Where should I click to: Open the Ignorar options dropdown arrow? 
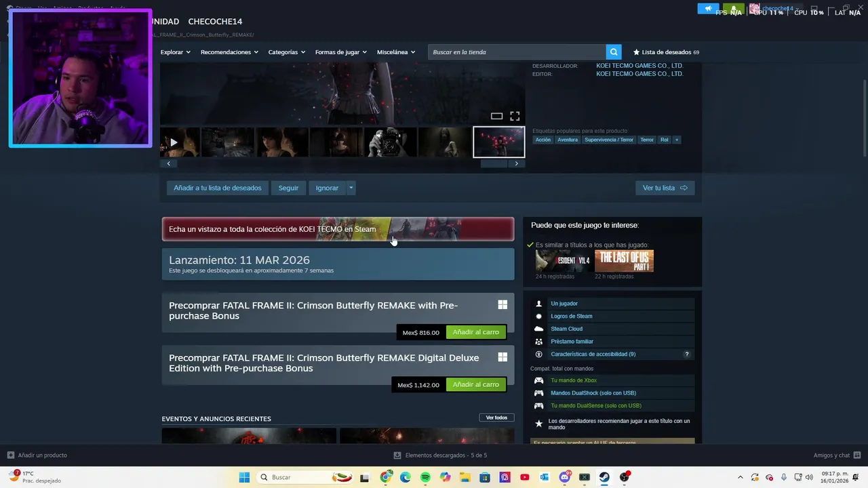351,188
